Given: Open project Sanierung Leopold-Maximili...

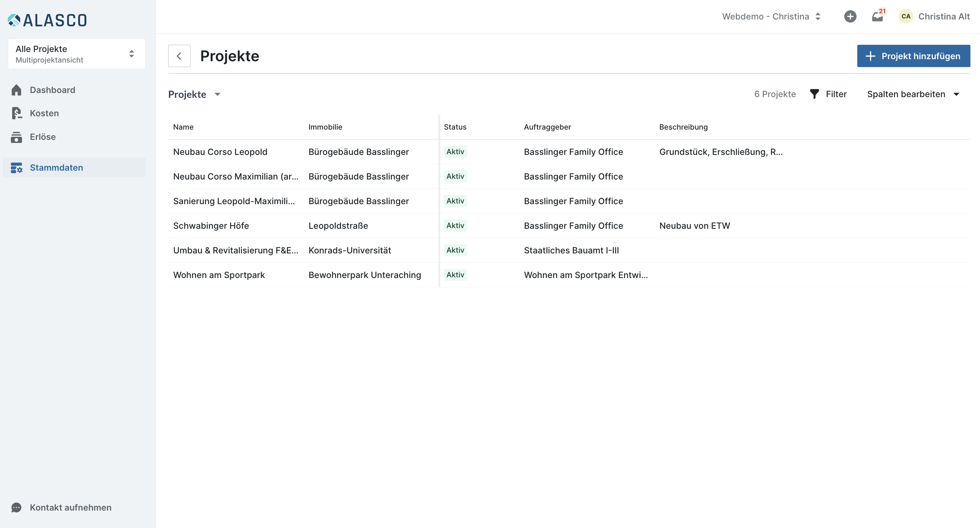Looking at the screenshot, I should (x=234, y=201).
